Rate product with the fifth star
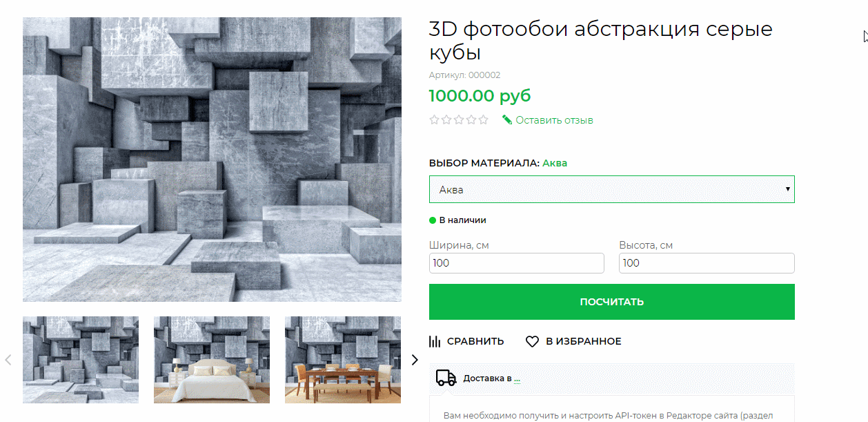Screen dimensions: 868x422 (484, 119)
